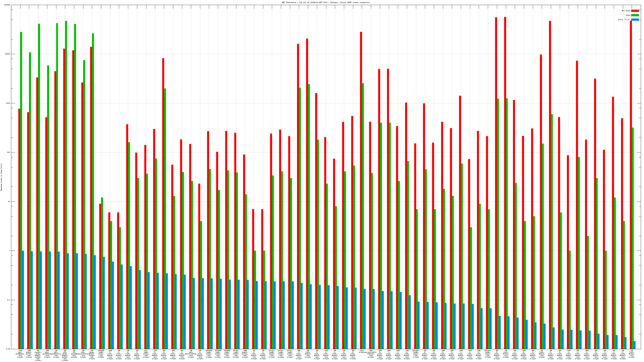Click the 10 y-axis tick label
644x362 pixels.
click(x=9, y=202)
